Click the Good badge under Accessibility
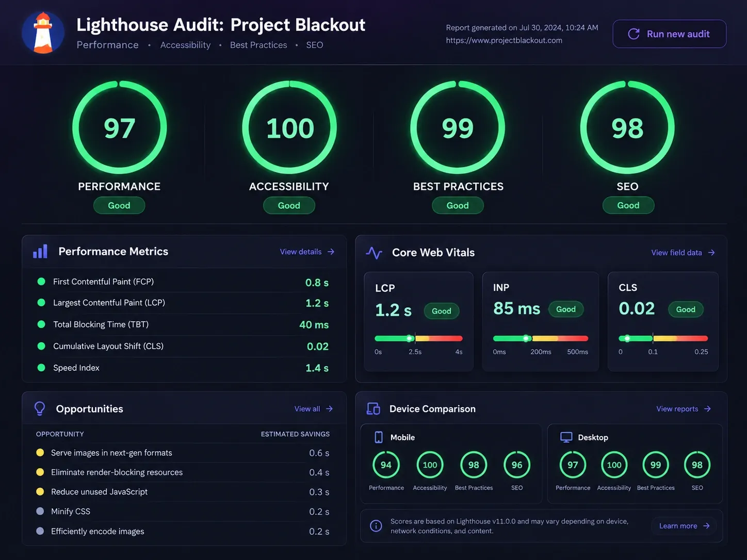 click(x=289, y=205)
